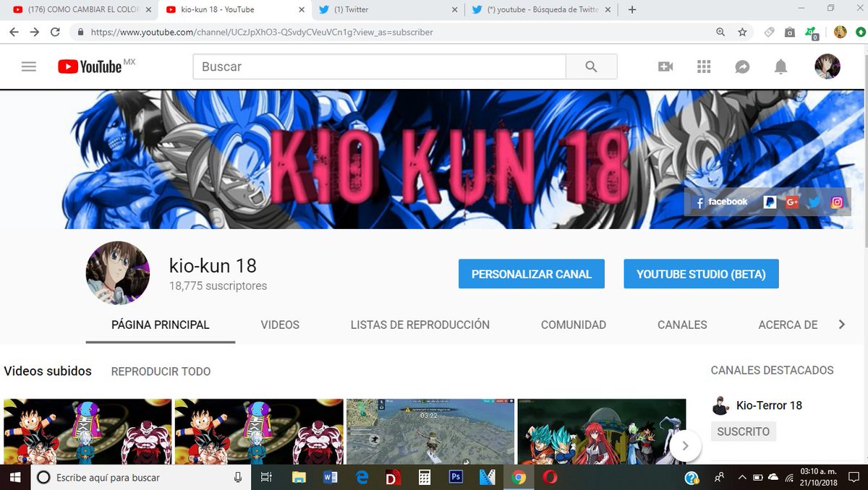The image size is (868, 490).
Task: Open Opera browser from the taskbar
Action: (550, 477)
